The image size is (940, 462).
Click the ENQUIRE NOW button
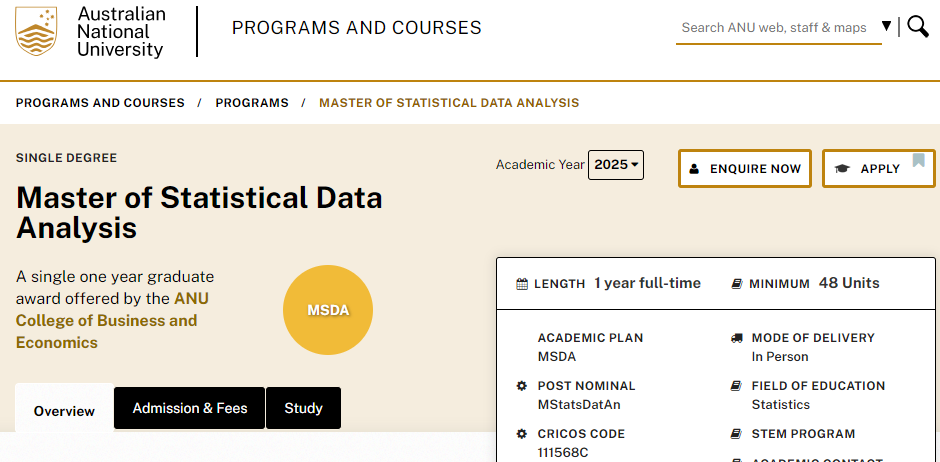coord(745,168)
